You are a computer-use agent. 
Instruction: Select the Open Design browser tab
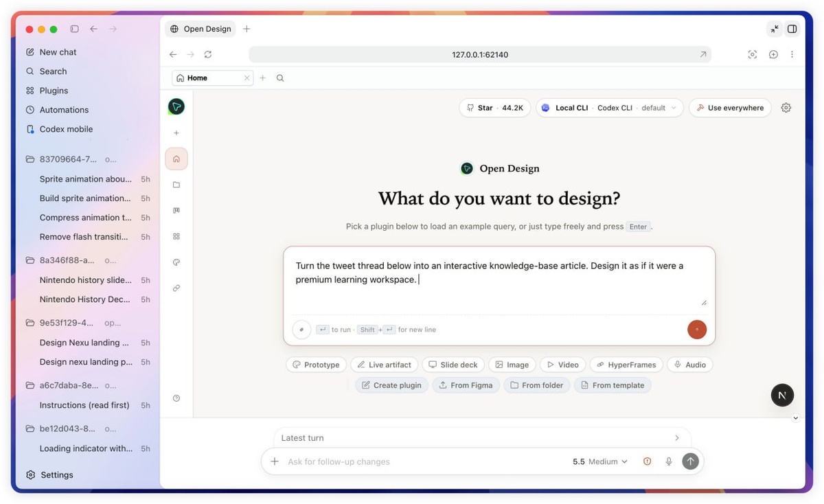(x=201, y=29)
